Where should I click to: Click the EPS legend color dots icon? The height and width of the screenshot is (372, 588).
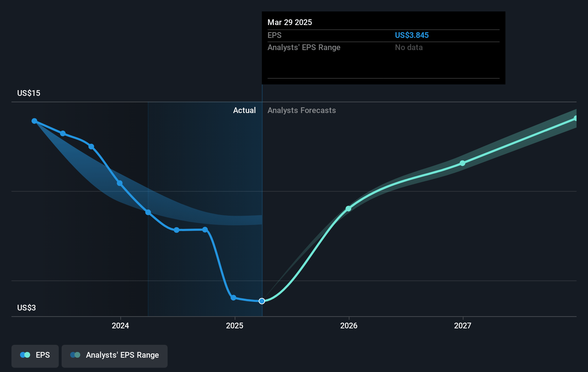(x=25, y=355)
